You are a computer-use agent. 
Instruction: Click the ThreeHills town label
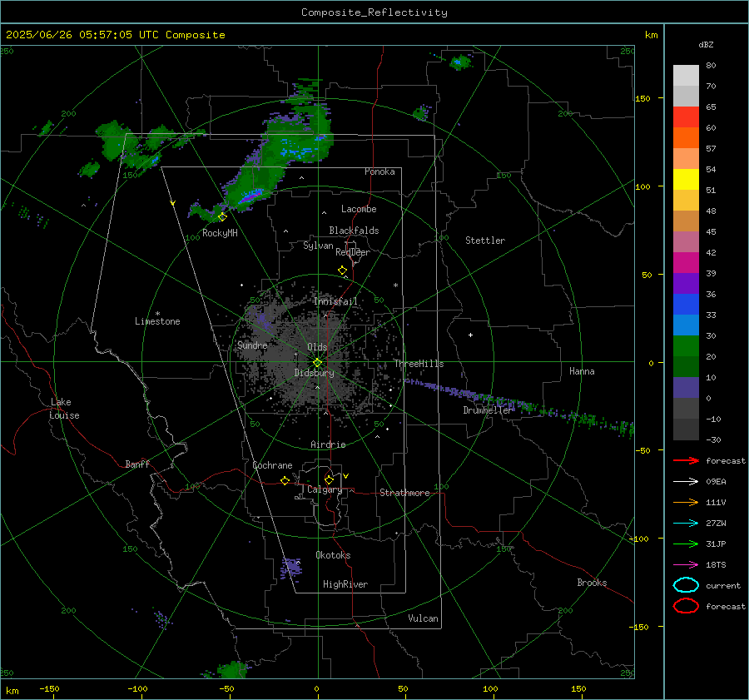(x=419, y=364)
